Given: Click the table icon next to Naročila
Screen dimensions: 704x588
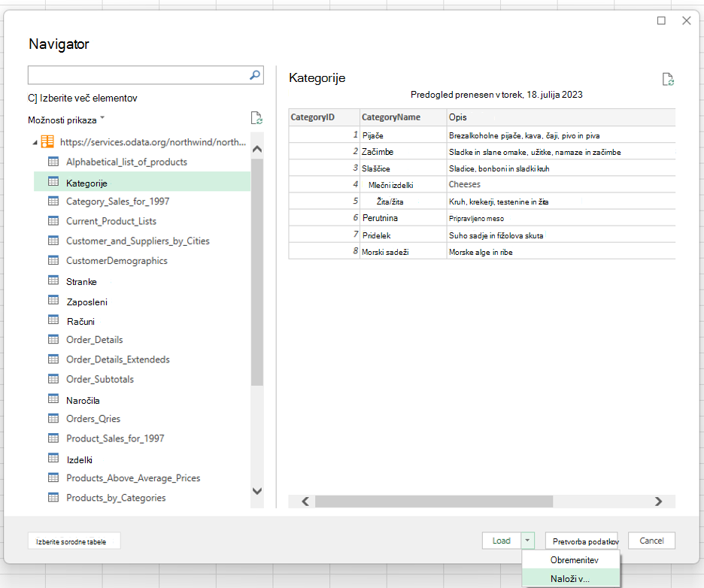Looking at the screenshot, I should pyautogui.click(x=53, y=399).
